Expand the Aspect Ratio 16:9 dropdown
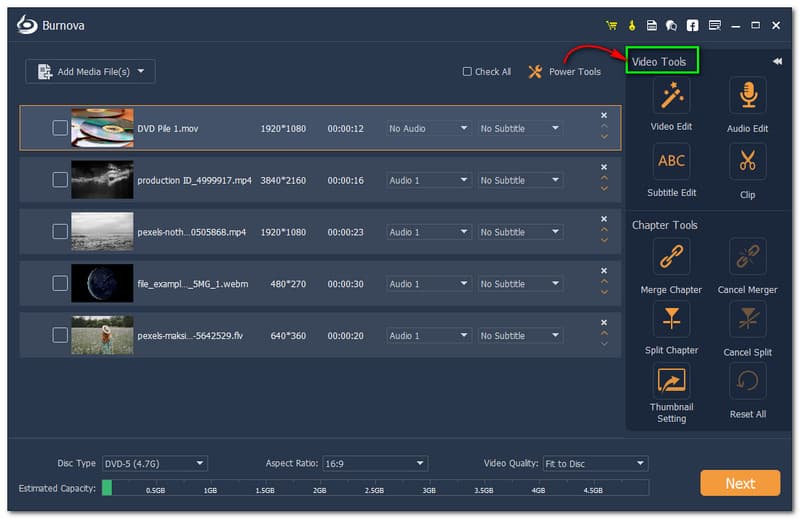This screenshot has width=800, height=519. point(375,464)
